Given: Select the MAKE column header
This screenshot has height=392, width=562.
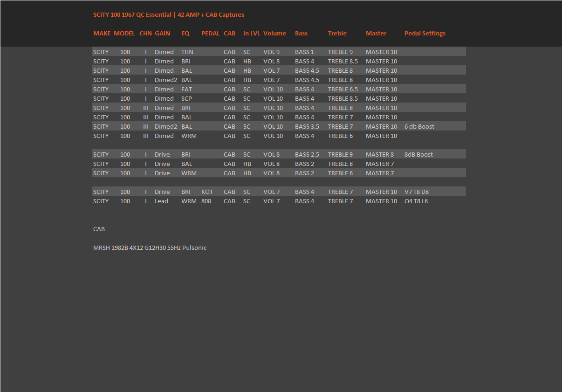Looking at the screenshot, I should tap(102, 33).
